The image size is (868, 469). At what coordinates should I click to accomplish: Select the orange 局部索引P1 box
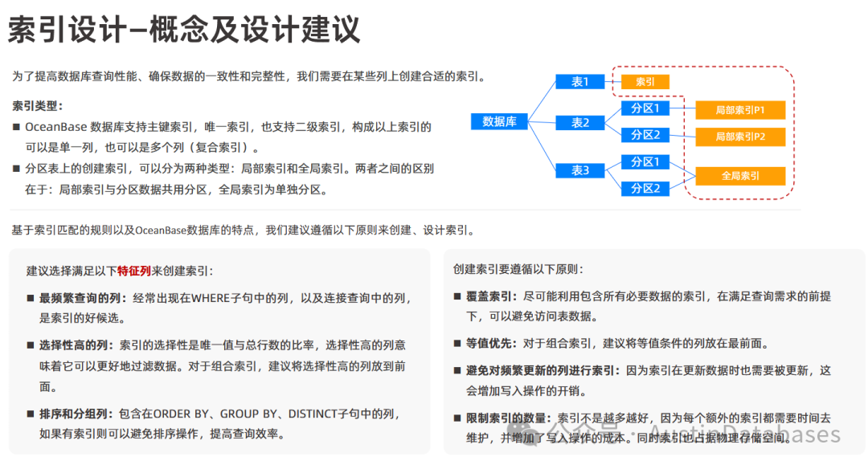click(x=740, y=110)
